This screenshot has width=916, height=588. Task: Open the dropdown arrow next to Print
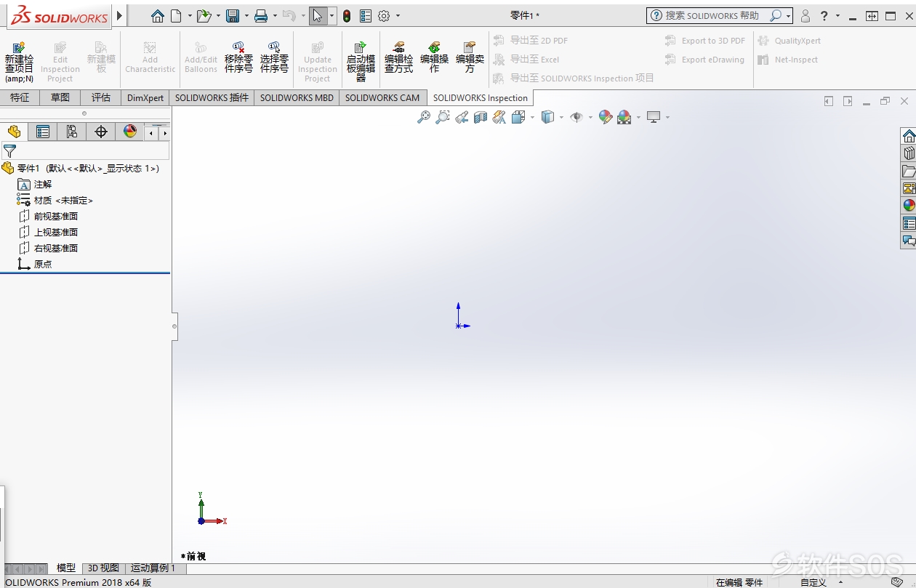click(x=275, y=16)
